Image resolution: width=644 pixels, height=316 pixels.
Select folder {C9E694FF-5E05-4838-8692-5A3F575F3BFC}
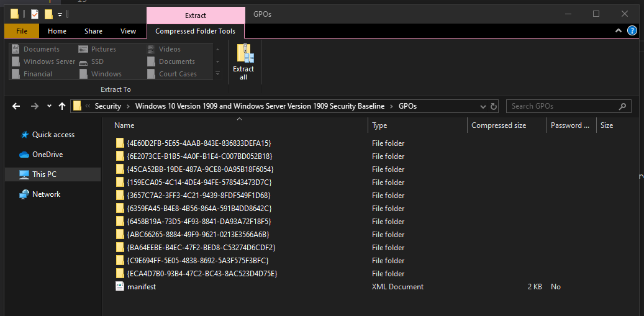click(198, 261)
